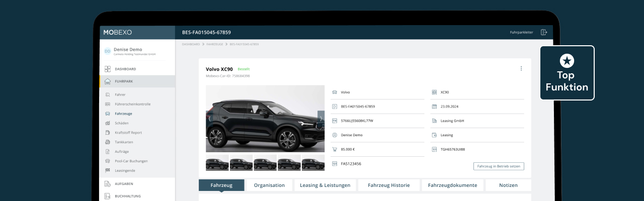Click the logout icon in top bar
The image size is (644, 201).
coord(544,32)
